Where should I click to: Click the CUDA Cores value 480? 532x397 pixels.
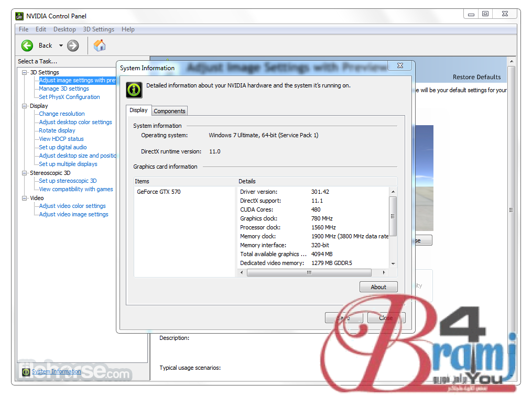click(x=316, y=209)
